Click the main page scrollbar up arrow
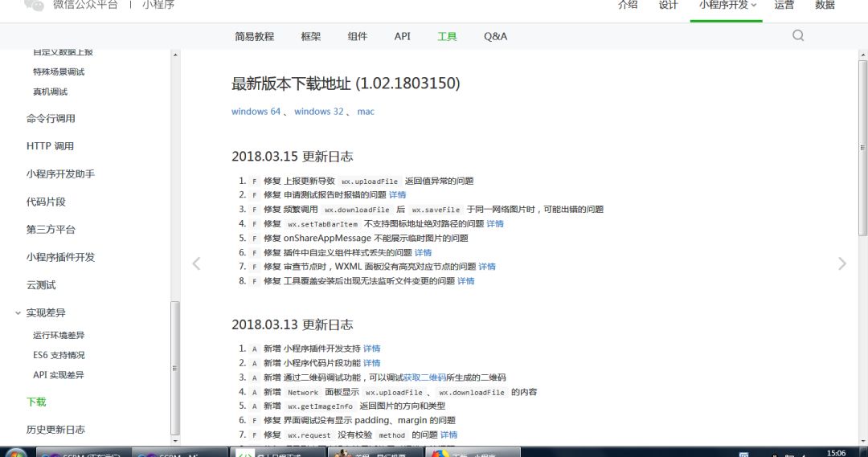The image size is (868, 457). point(862,55)
